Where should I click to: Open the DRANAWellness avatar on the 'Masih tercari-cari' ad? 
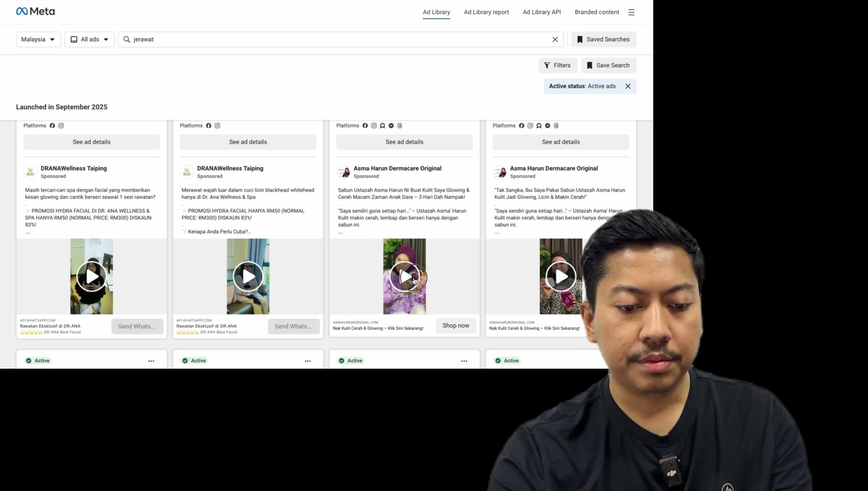(30, 172)
